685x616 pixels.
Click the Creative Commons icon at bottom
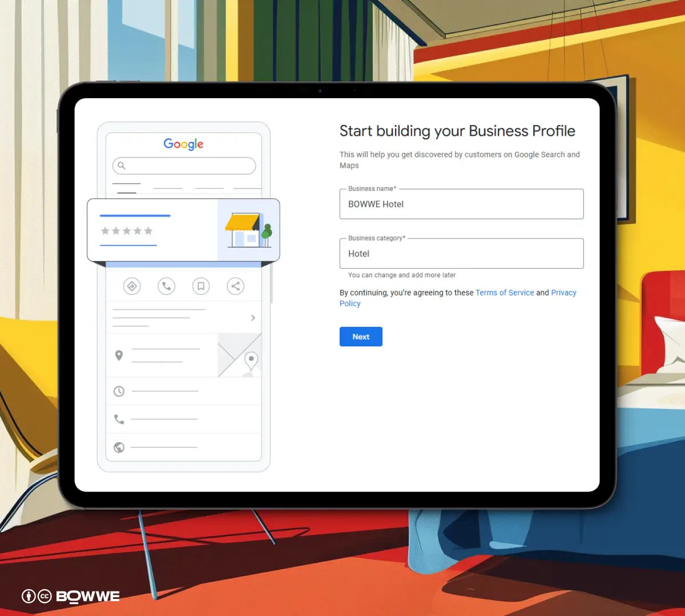pos(45,597)
